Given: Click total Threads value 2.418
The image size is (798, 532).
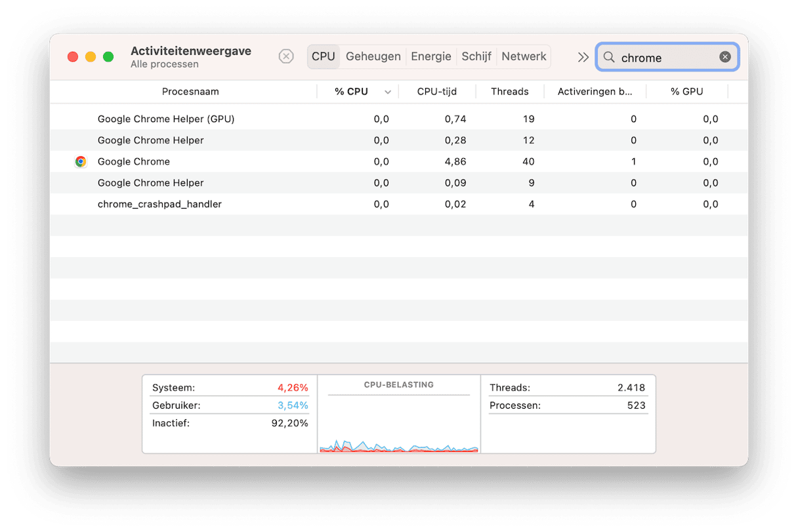Looking at the screenshot, I should pos(631,388).
